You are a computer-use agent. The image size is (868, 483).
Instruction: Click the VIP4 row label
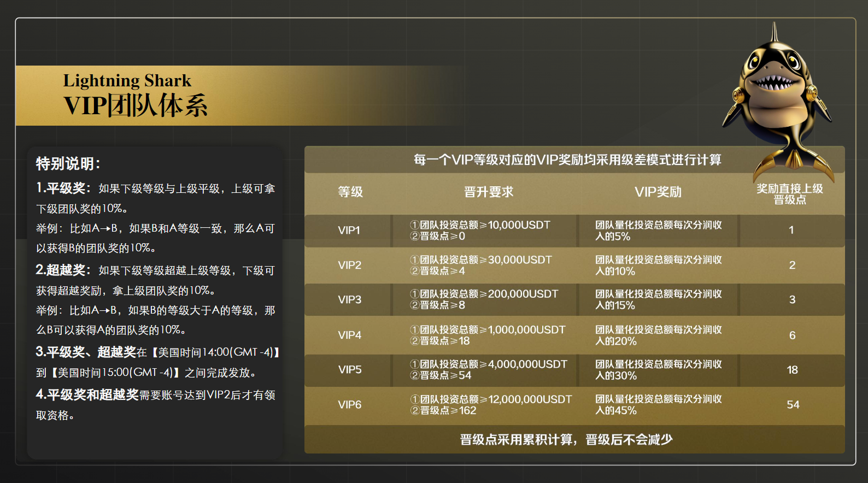[x=349, y=335]
